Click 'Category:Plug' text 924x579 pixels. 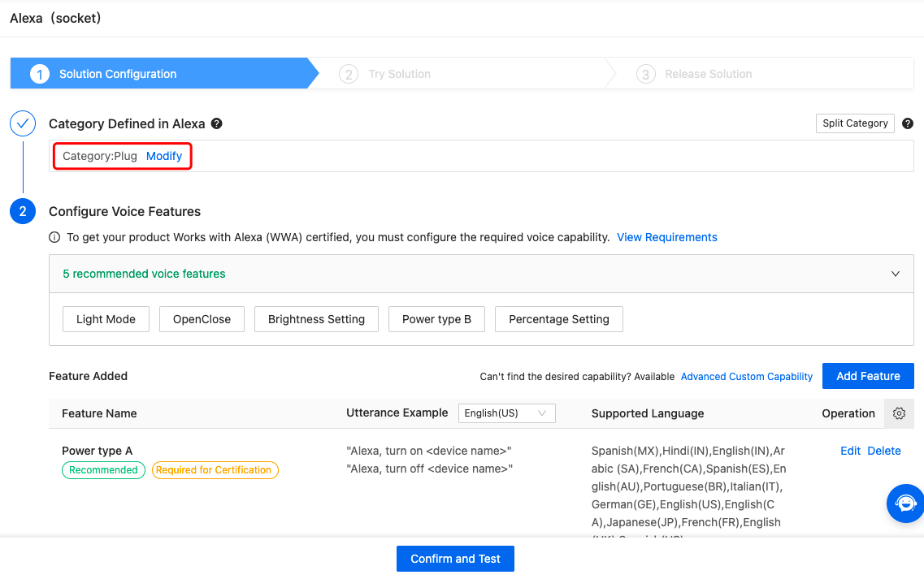coord(100,156)
